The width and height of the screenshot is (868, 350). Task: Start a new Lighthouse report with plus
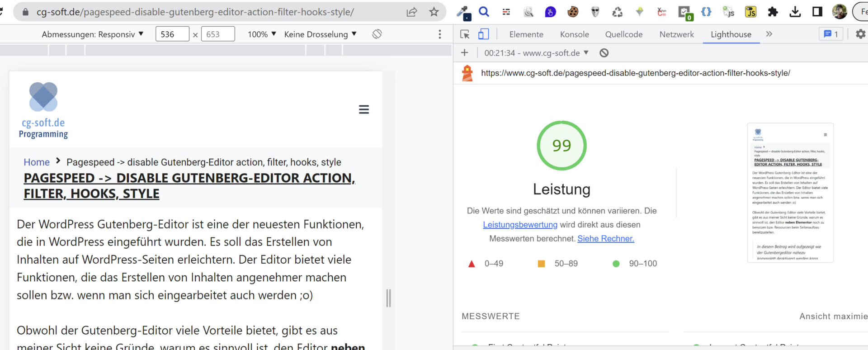(464, 53)
